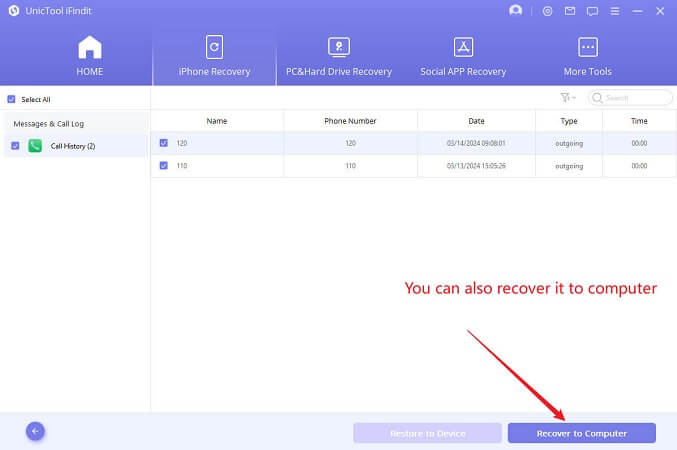Open the mail icon in title bar
Viewport: 677px width, 450px height.
pyautogui.click(x=570, y=11)
